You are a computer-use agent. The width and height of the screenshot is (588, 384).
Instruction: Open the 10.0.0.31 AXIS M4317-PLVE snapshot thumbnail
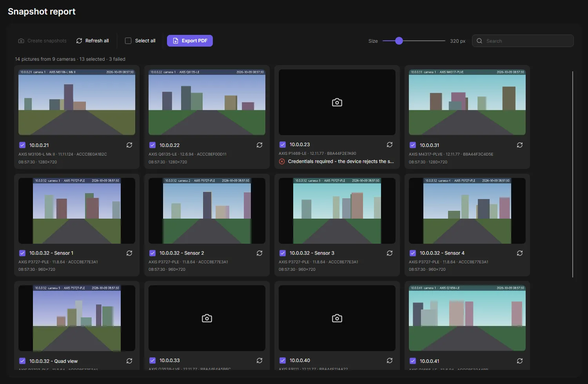pyautogui.click(x=467, y=102)
